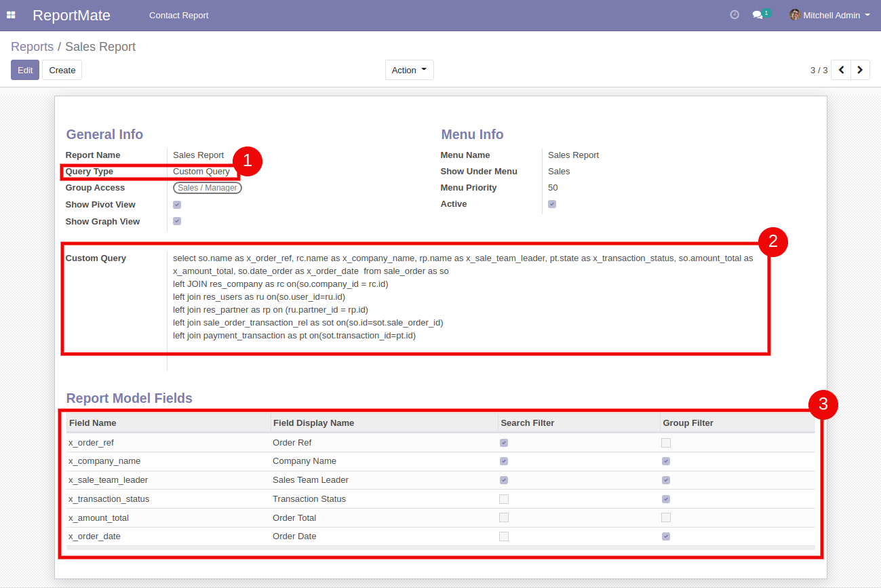Click Mitchell Admin's avatar picture
The image size is (881, 588).
pos(795,15)
